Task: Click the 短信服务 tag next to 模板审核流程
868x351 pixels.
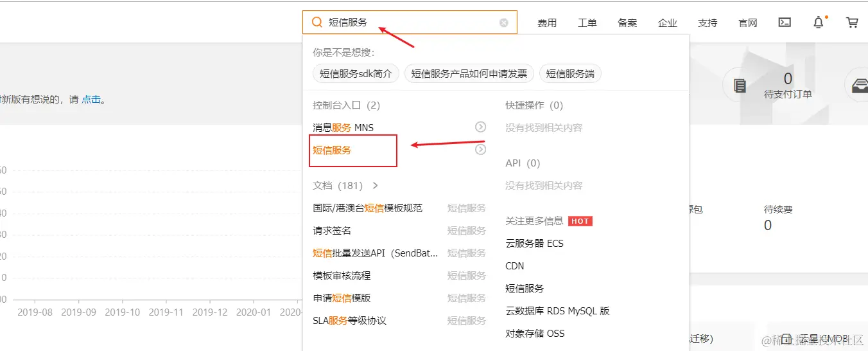Action: point(467,276)
